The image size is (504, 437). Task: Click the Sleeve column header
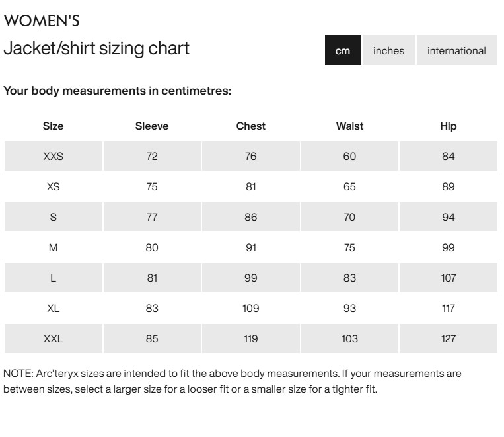(152, 126)
